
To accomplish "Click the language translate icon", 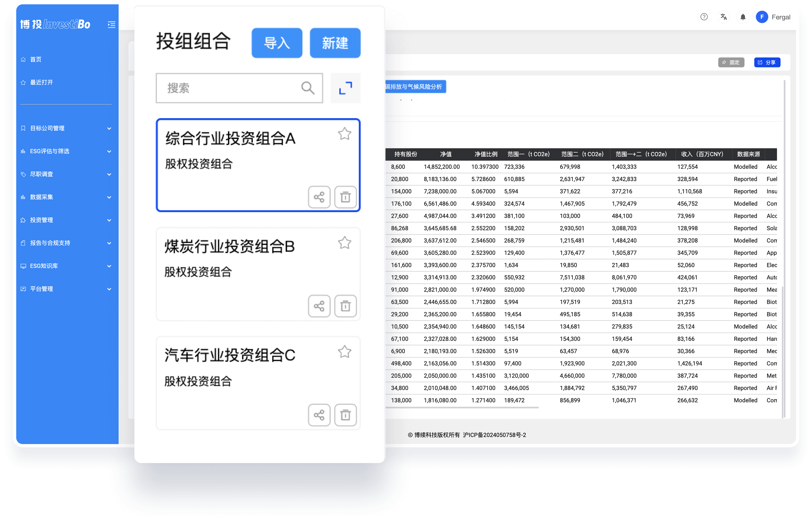I will coord(723,17).
